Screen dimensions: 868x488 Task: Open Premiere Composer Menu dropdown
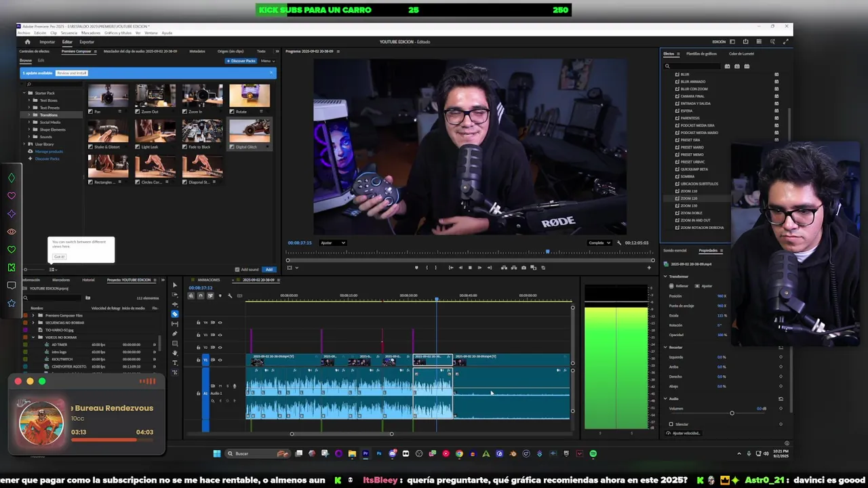tap(267, 61)
